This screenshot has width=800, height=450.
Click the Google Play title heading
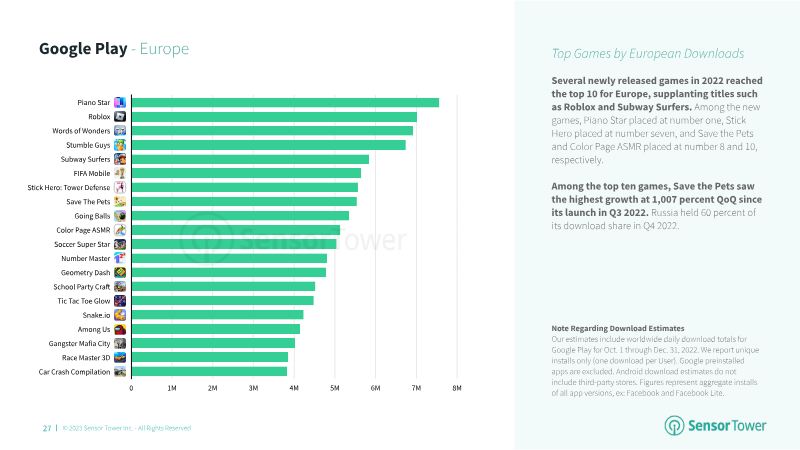(83, 48)
